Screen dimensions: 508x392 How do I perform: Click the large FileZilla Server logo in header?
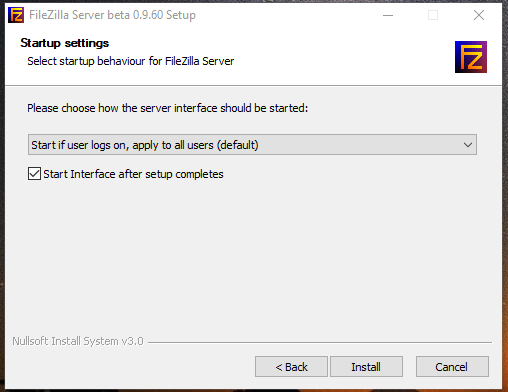pyautogui.click(x=471, y=57)
